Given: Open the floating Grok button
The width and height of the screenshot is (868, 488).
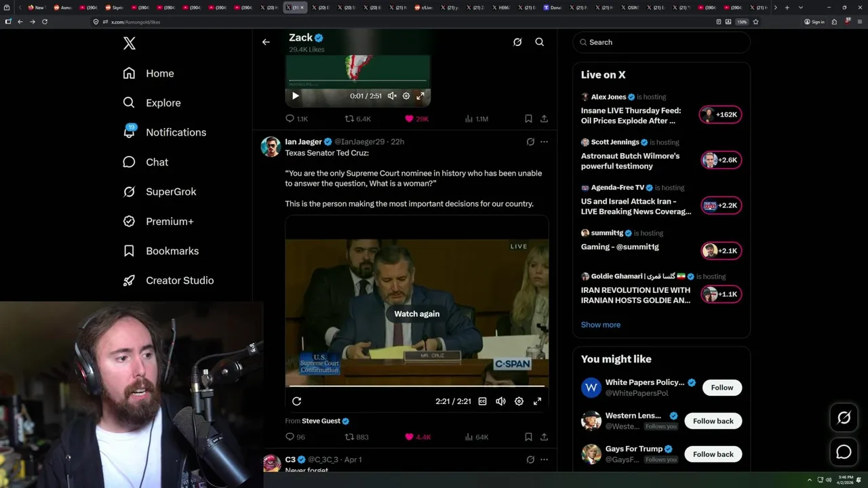Looking at the screenshot, I should click(x=844, y=418).
